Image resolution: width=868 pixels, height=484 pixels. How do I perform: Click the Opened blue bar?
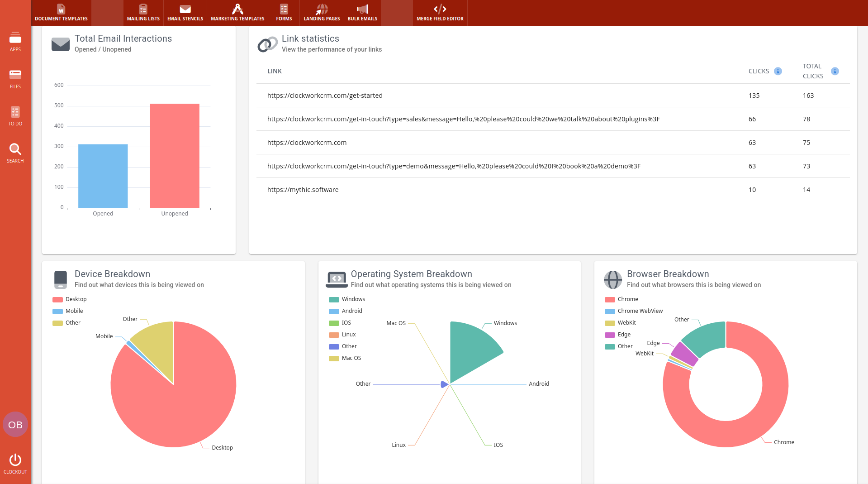pyautogui.click(x=103, y=176)
